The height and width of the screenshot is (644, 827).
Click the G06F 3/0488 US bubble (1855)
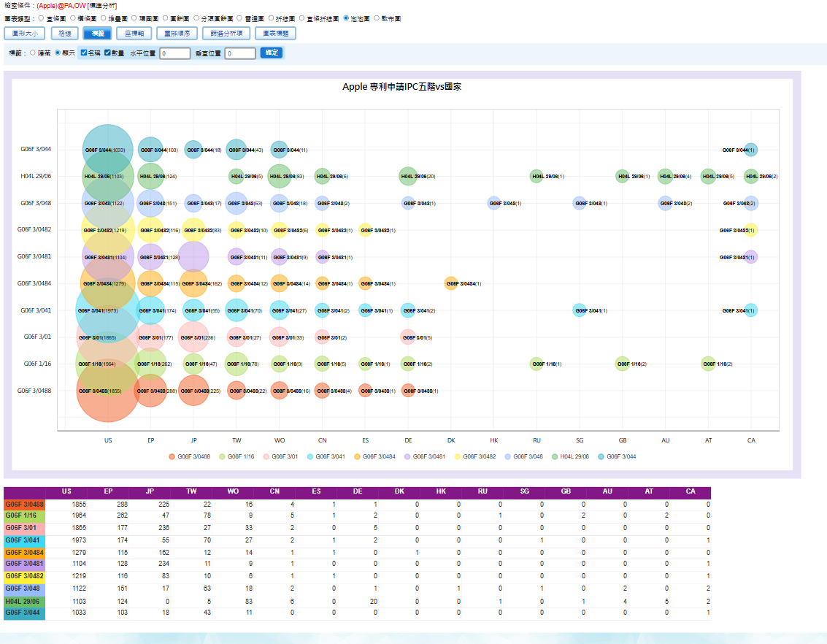pyautogui.click(x=107, y=391)
